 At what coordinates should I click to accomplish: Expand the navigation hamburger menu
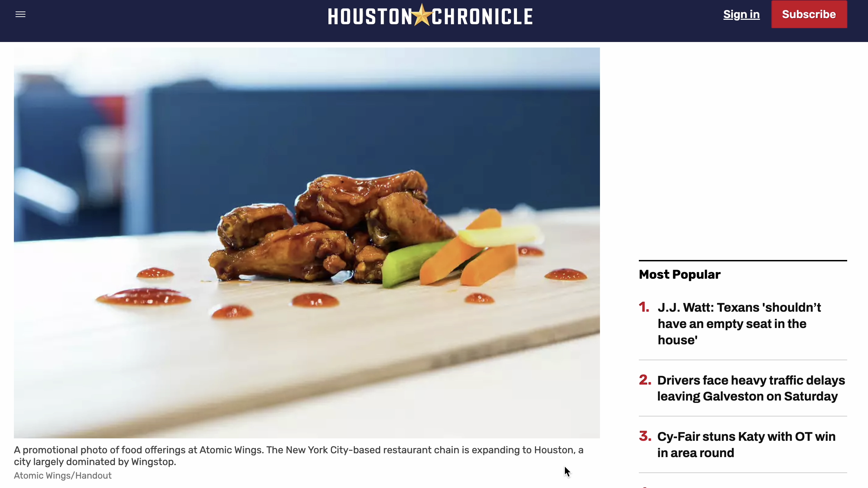click(x=20, y=14)
